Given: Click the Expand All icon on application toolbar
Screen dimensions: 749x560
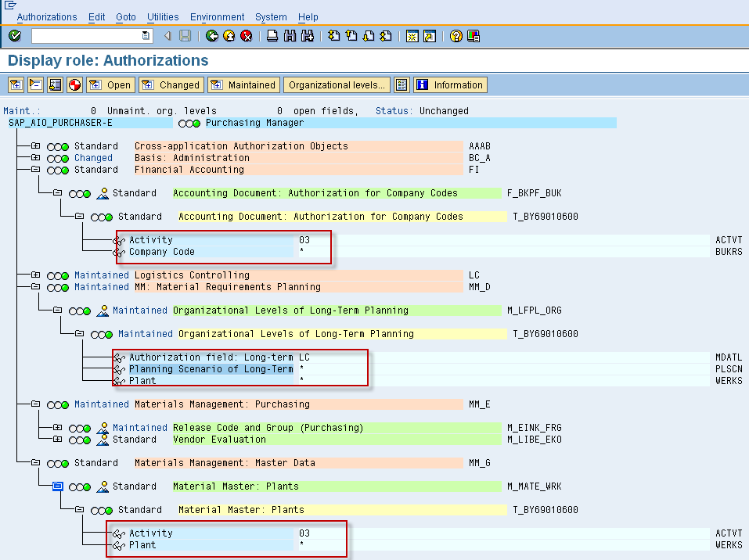Looking at the screenshot, I should (x=16, y=84).
